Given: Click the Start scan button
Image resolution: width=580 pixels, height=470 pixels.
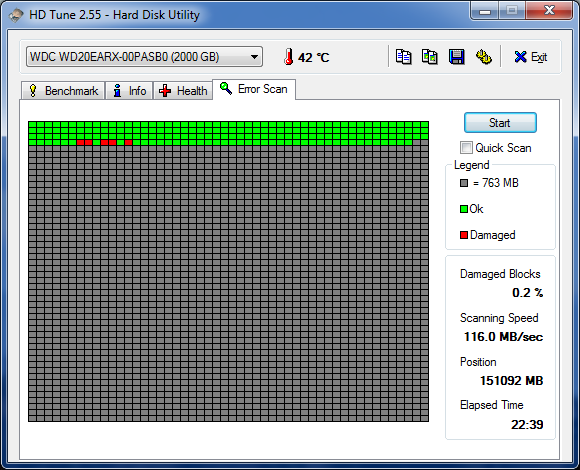Looking at the screenshot, I should [500, 123].
